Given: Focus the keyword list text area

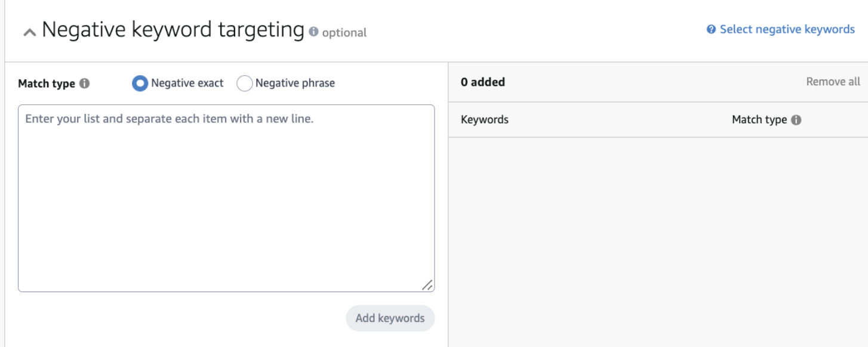Looking at the screenshot, I should click(x=226, y=198).
